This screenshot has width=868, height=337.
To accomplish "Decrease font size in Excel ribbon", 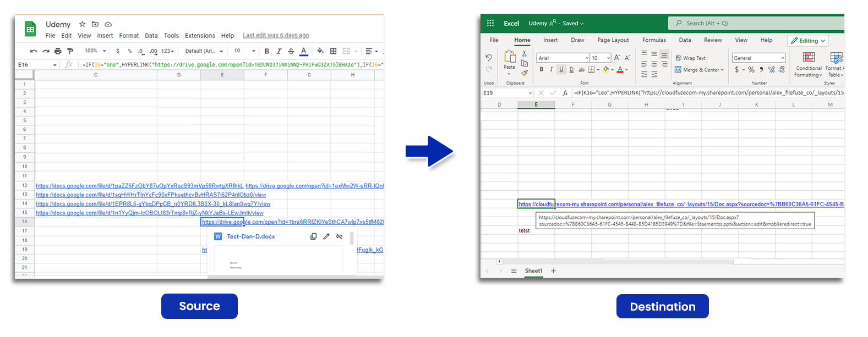I will pyautogui.click(x=627, y=58).
